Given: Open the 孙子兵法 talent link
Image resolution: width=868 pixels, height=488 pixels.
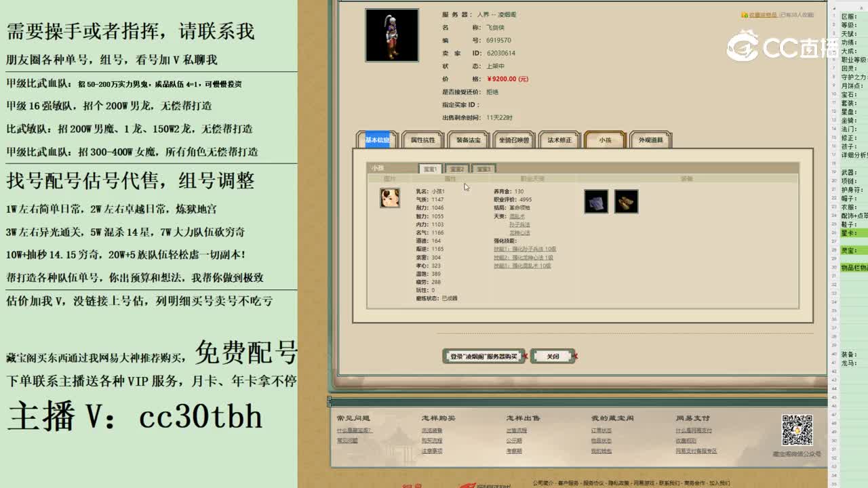Looking at the screenshot, I should (519, 224).
